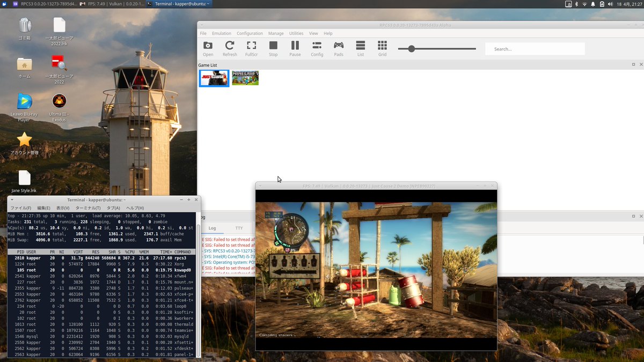Open the ホーム home folder desktop icon
The width and height of the screenshot is (644, 362).
click(x=24, y=67)
